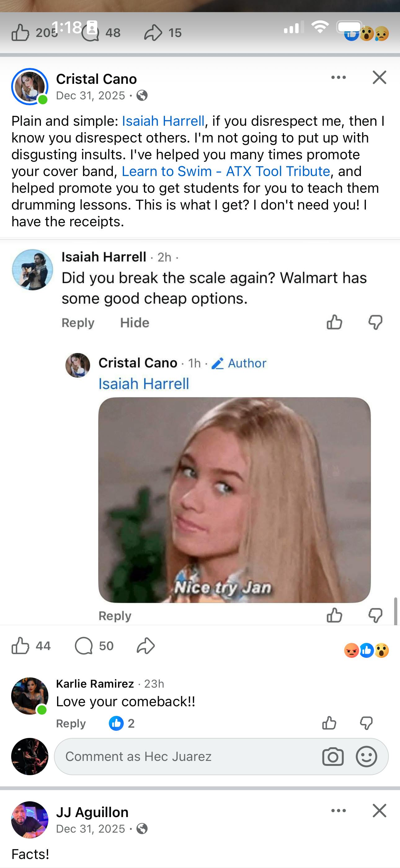This screenshot has height=868, width=400.
Task: Reply to Isaiah Harrell's comment
Action: (x=78, y=323)
